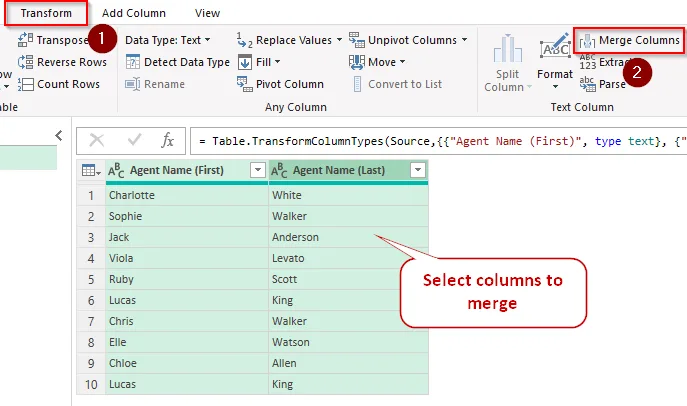The image size is (687, 406).
Task: Select the cell containing Sophie
Action: tap(187, 216)
